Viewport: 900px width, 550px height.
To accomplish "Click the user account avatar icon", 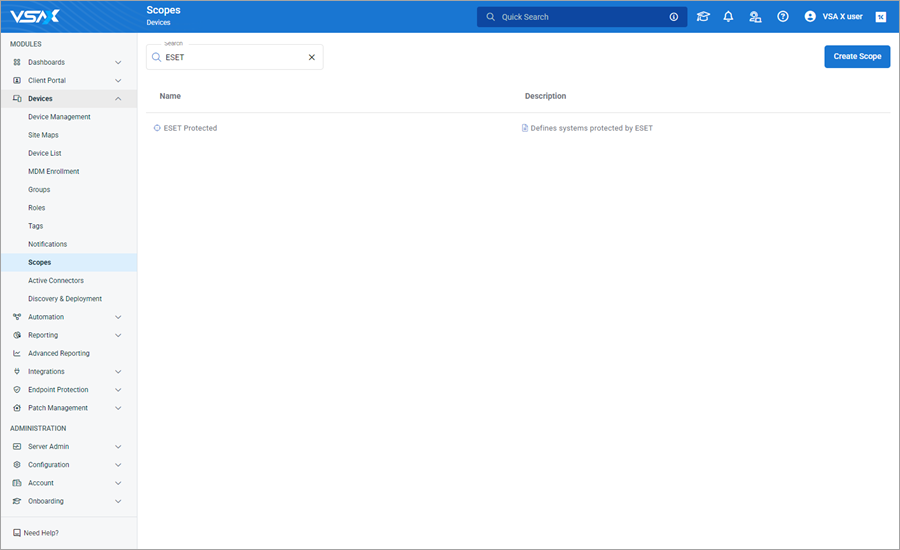I will pyautogui.click(x=810, y=17).
